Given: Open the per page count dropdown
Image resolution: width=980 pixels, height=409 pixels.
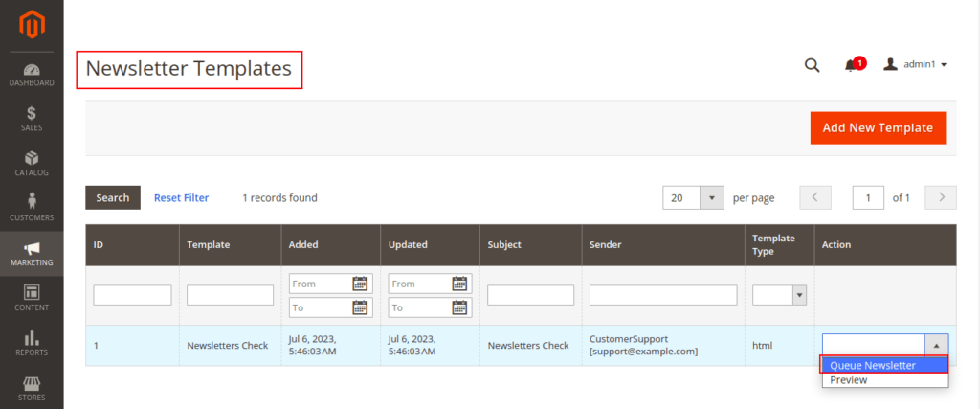Looking at the screenshot, I should pos(712,198).
